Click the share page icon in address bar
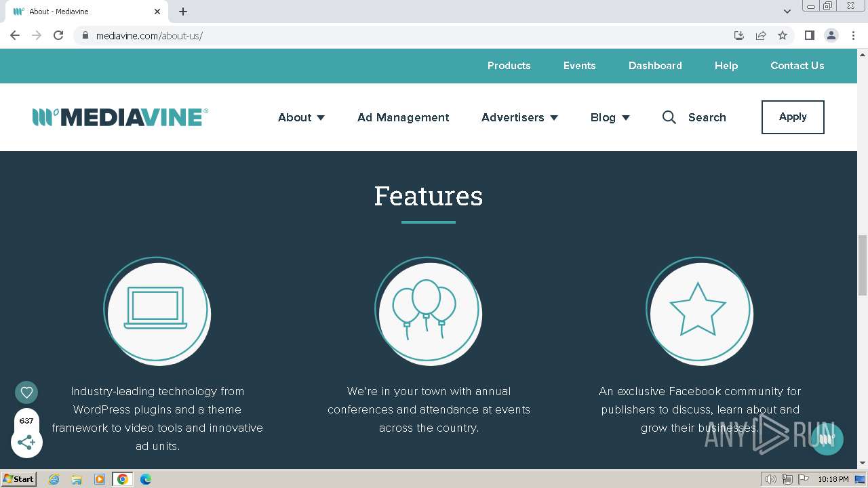Image resolution: width=868 pixels, height=488 pixels. click(x=761, y=35)
